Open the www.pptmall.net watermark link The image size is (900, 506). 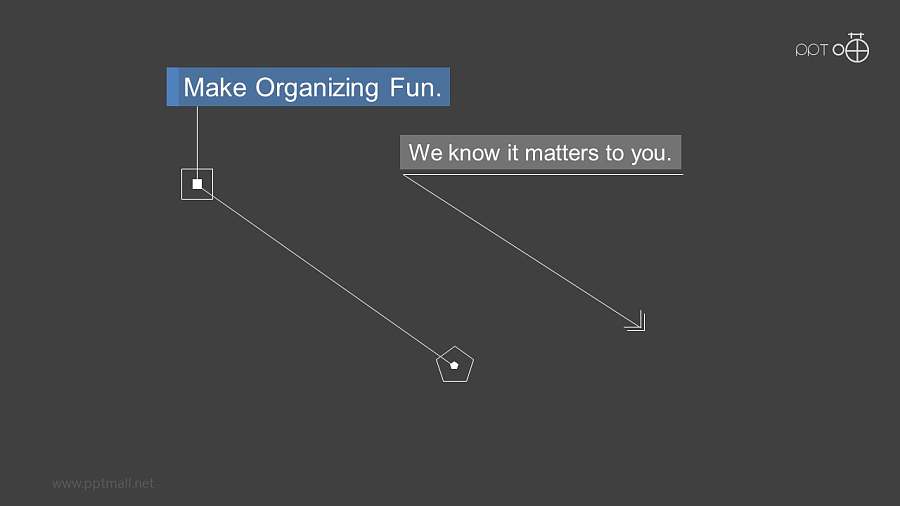pos(103,483)
